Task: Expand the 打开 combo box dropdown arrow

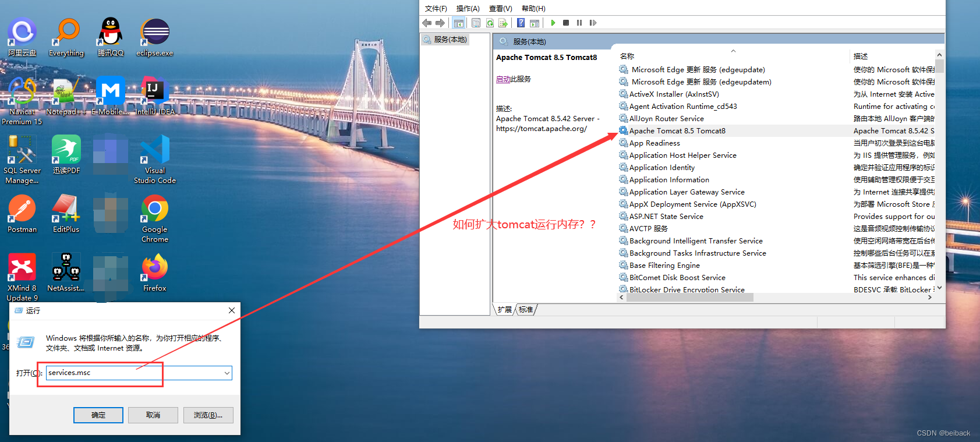Action: (x=227, y=373)
